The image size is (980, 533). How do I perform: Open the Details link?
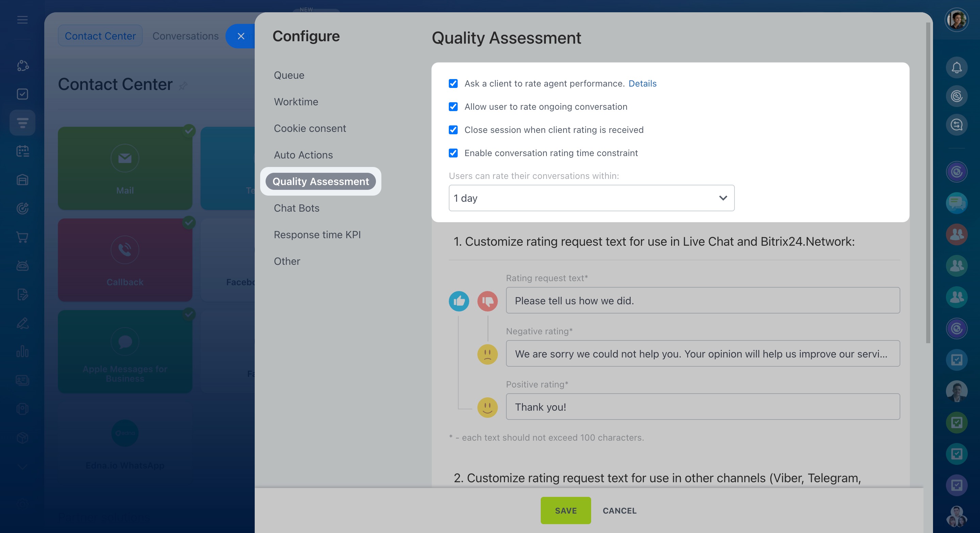coord(642,83)
